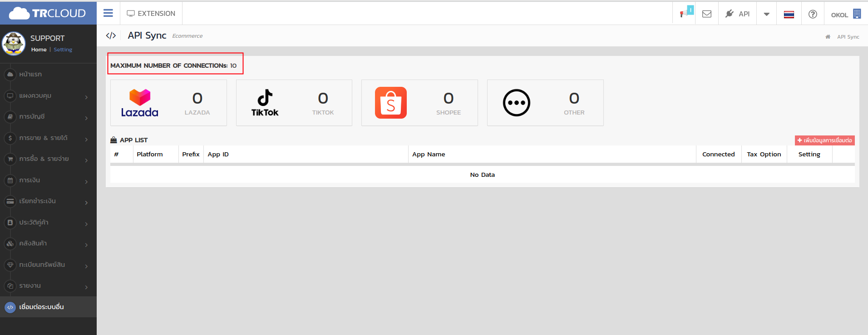Click the API Sync breadcrumb link
This screenshot has height=335, width=868.
point(848,37)
